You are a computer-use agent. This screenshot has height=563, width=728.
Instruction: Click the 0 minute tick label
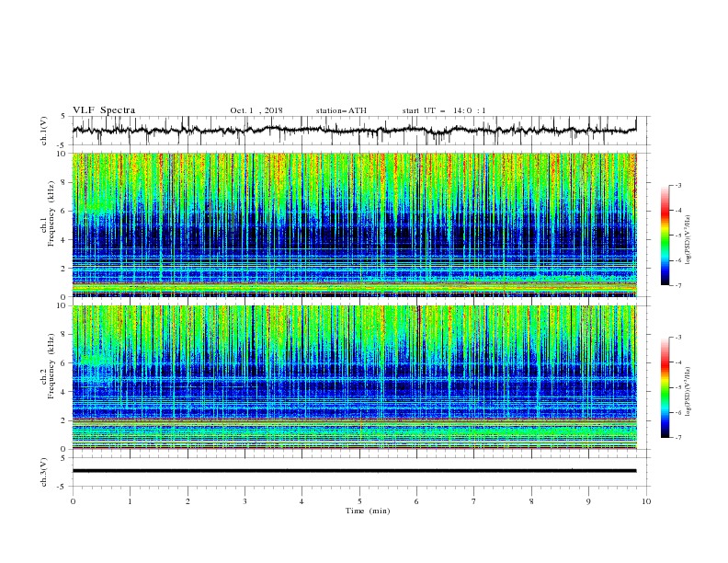(x=73, y=501)
